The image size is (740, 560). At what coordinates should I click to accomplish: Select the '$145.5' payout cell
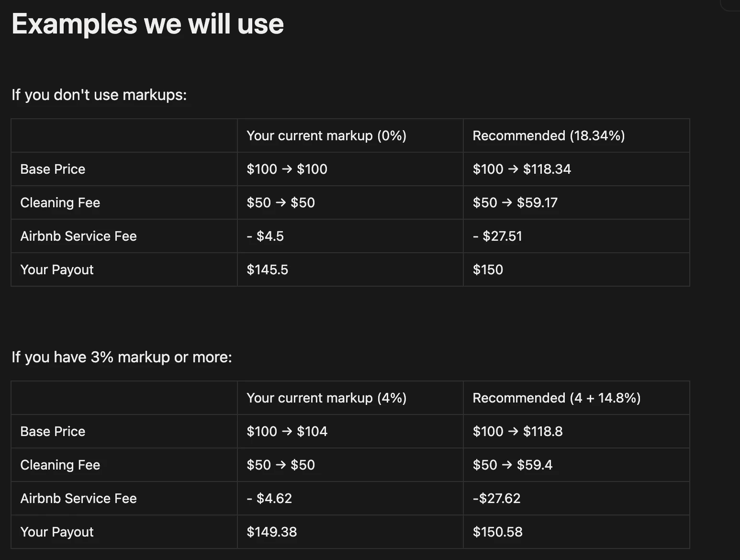[x=267, y=270]
